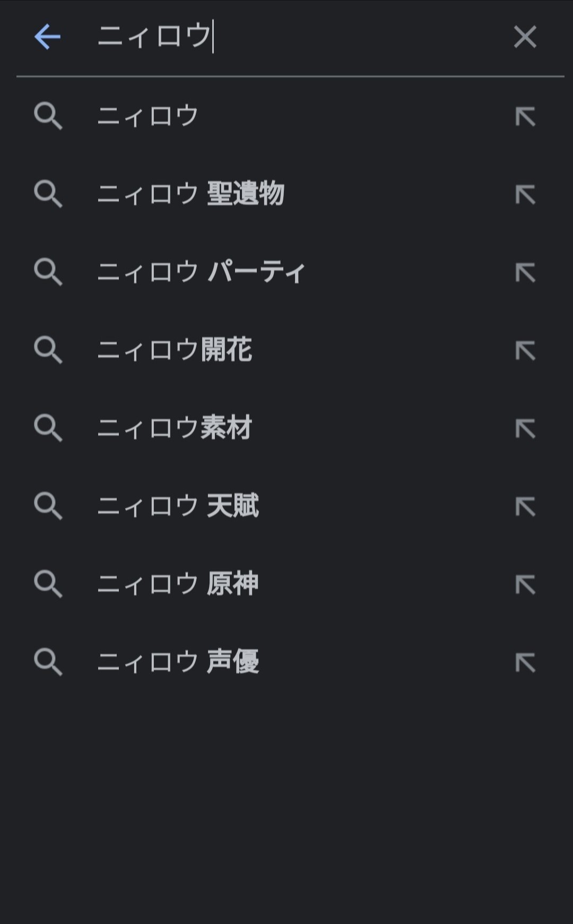Tap the search icon next to ニィロウ 声優

(48, 662)
